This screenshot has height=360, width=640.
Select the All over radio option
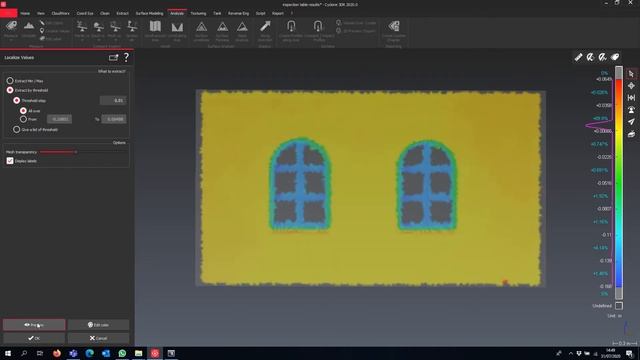[x=23, y=111]
